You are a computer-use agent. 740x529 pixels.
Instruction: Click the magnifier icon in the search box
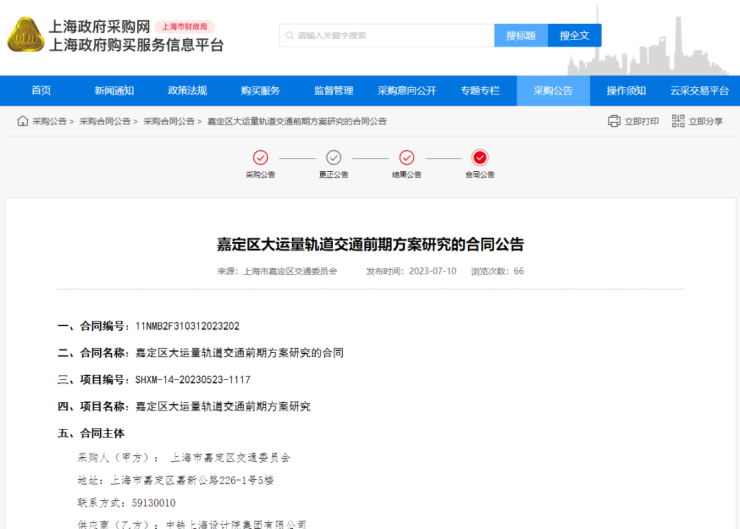pos(290,36)
